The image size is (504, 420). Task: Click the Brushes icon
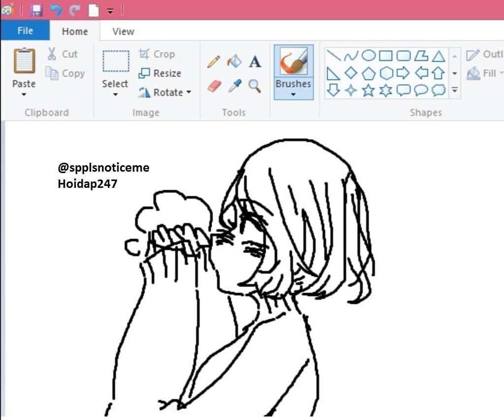293,64
